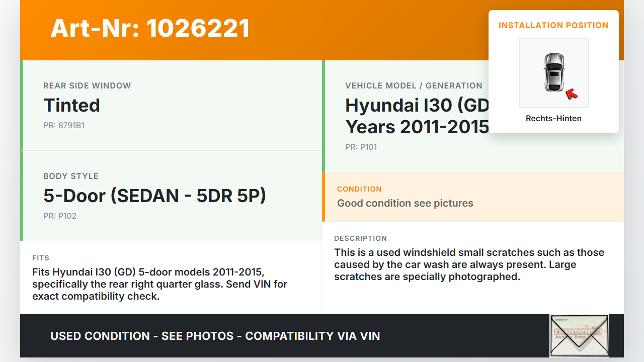The height and width of the screenshot is (362, 644).
Task: Click the Installation Position heading
Action: (x=553, y=25)
